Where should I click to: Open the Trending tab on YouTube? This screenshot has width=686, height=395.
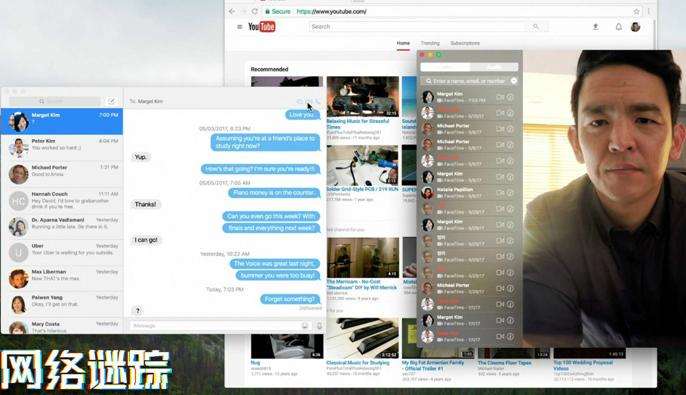click(x=430, y=43)
